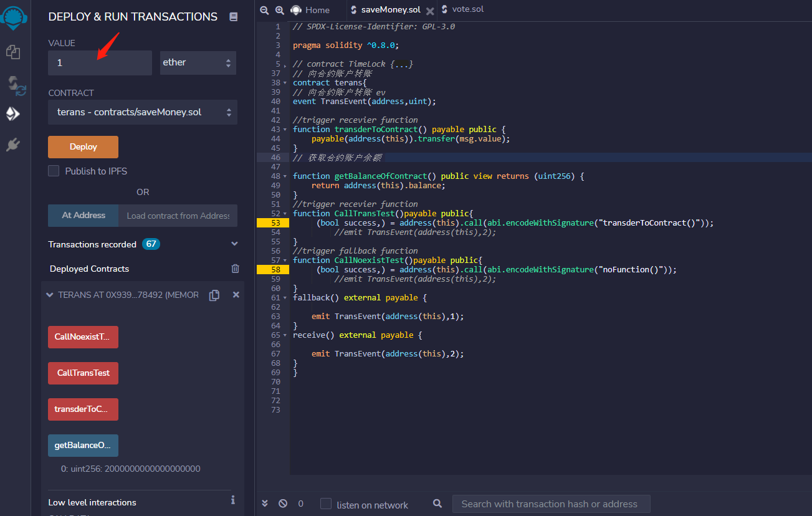This screenshot has height=516, width=812.
Task: Run the CallTransTest function
Action: pyautogui.click(x=83, y=373)
